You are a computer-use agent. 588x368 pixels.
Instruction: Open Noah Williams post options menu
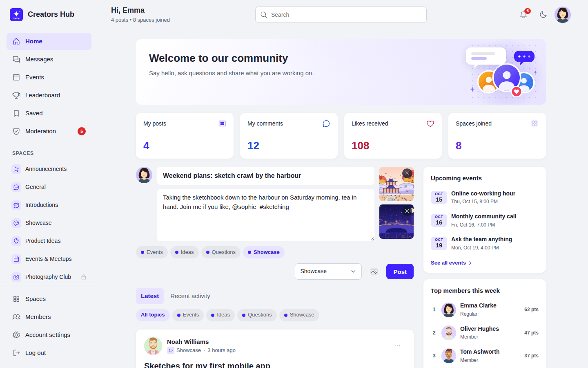tap(397, 346)
